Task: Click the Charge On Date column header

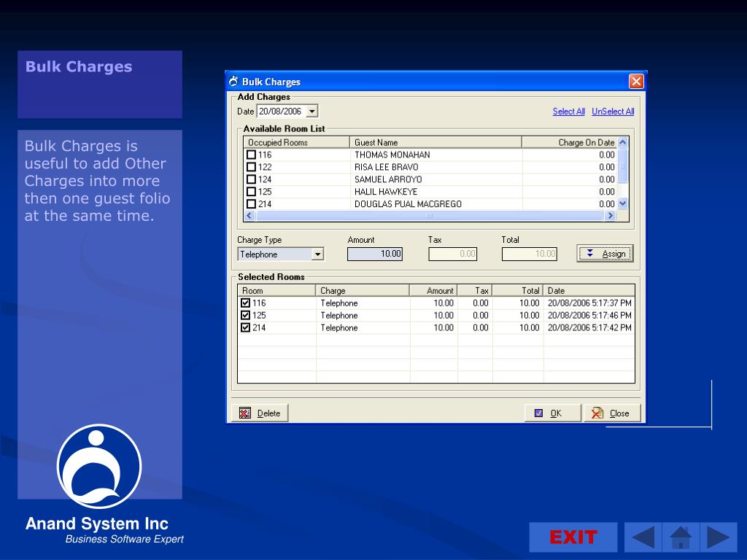Action: (570, 142)
